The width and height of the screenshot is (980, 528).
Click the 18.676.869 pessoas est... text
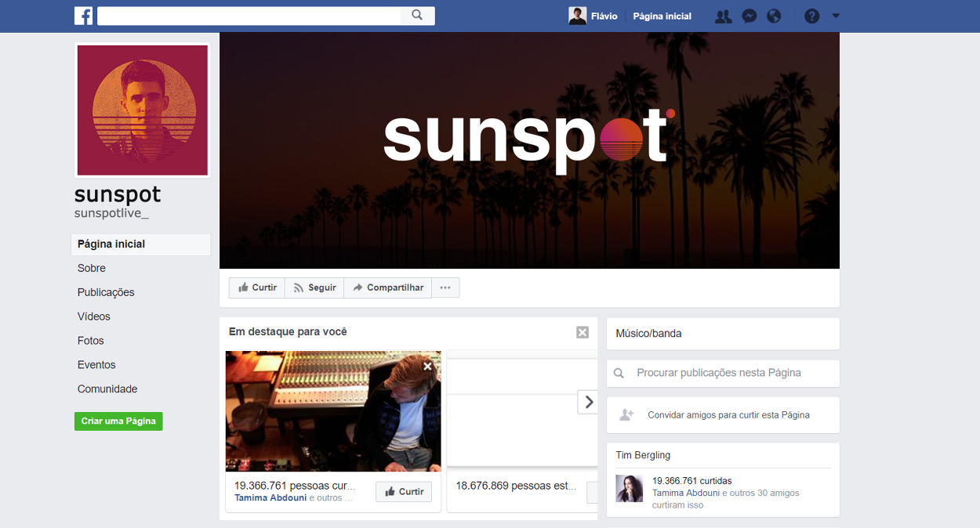516,486
